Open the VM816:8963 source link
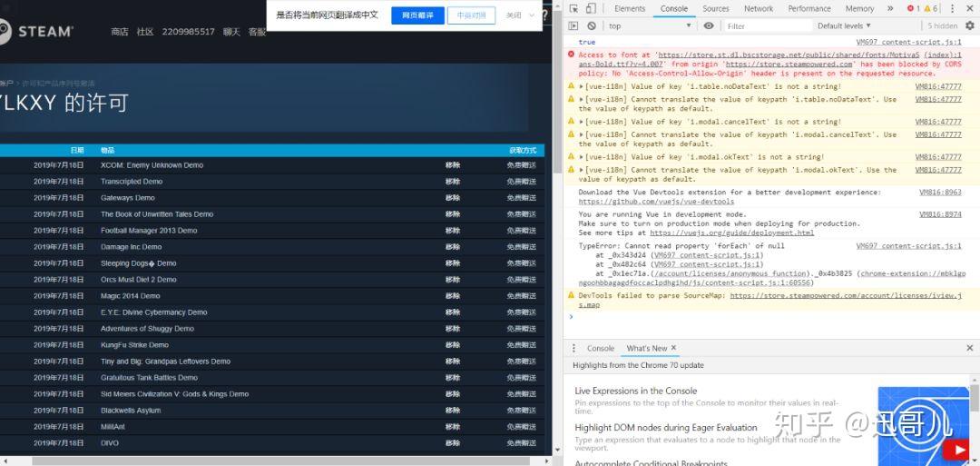The height and width of the screenshot is (466, 980). pos(940,193)
